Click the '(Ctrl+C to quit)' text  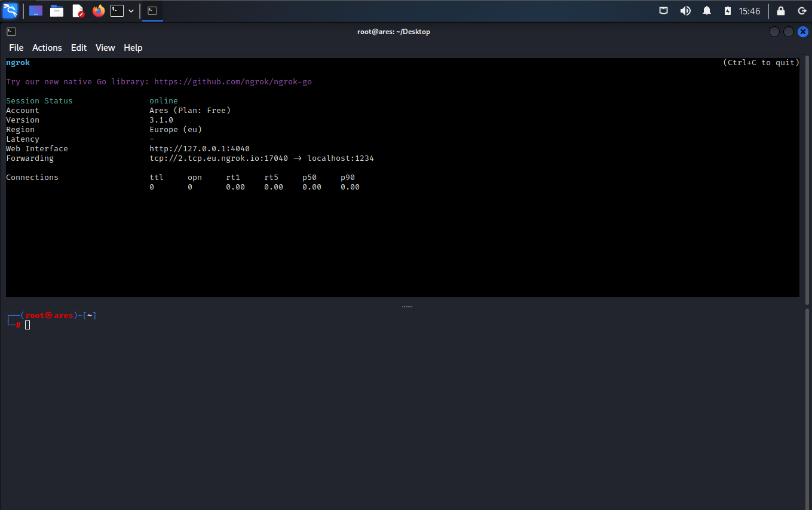pos(761,63)
